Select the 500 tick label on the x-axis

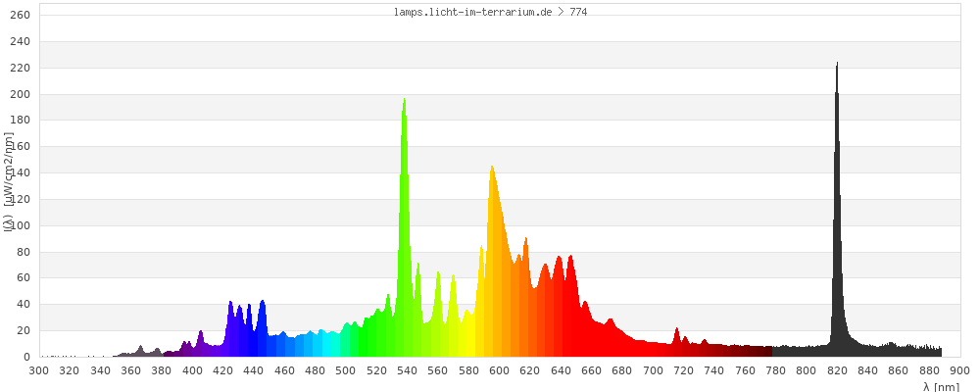[x=346, y=371]
